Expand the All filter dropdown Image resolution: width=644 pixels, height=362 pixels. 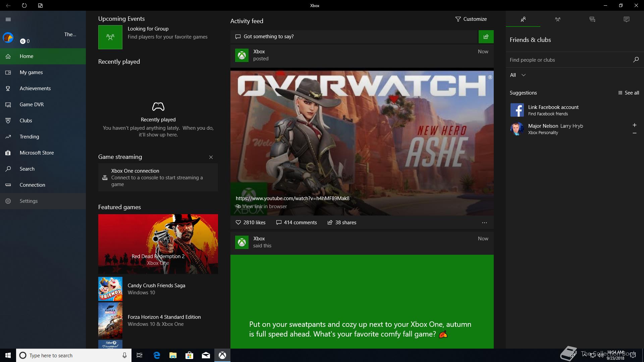[518, 75]
